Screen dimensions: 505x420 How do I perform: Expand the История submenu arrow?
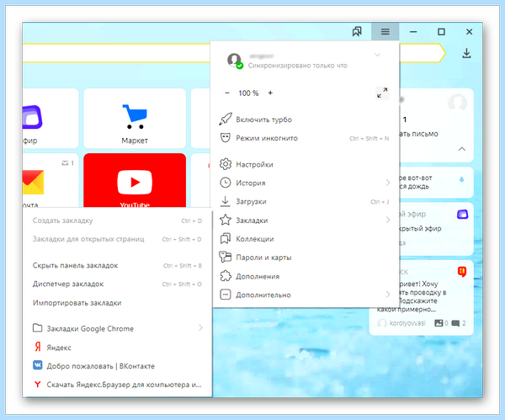tap(388, 183)
